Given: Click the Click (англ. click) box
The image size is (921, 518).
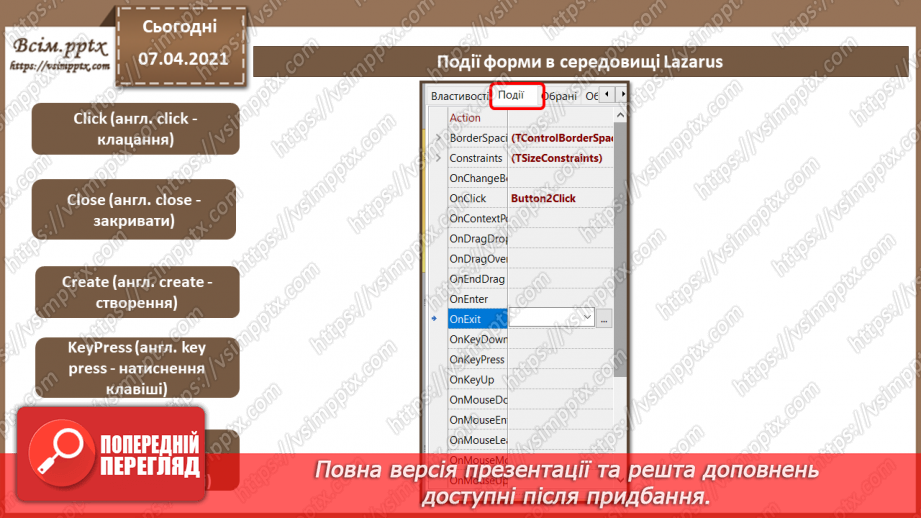Looking at the screenshot, I should (136, 129).
